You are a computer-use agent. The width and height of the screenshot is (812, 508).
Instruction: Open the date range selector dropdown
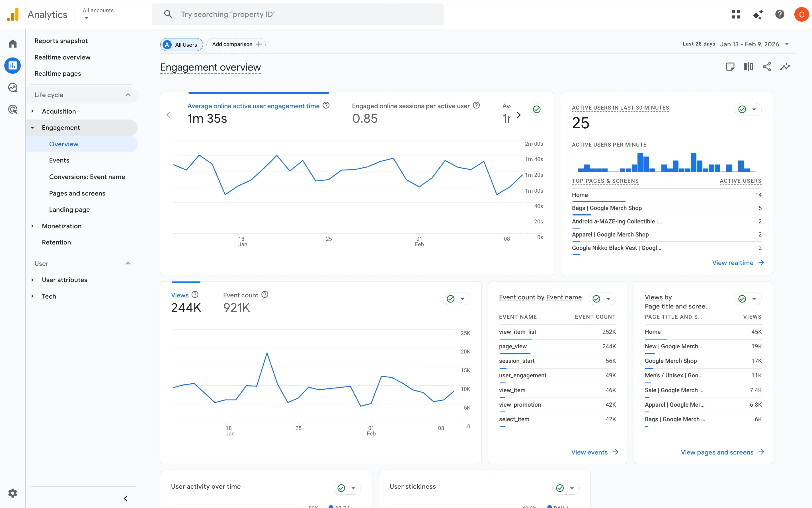point(788,44)
